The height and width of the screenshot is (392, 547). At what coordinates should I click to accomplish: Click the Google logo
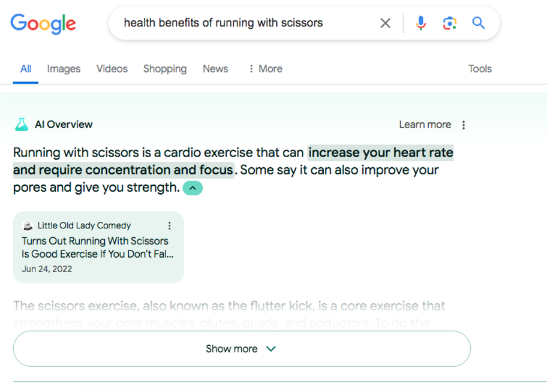[x=43, y=23]
